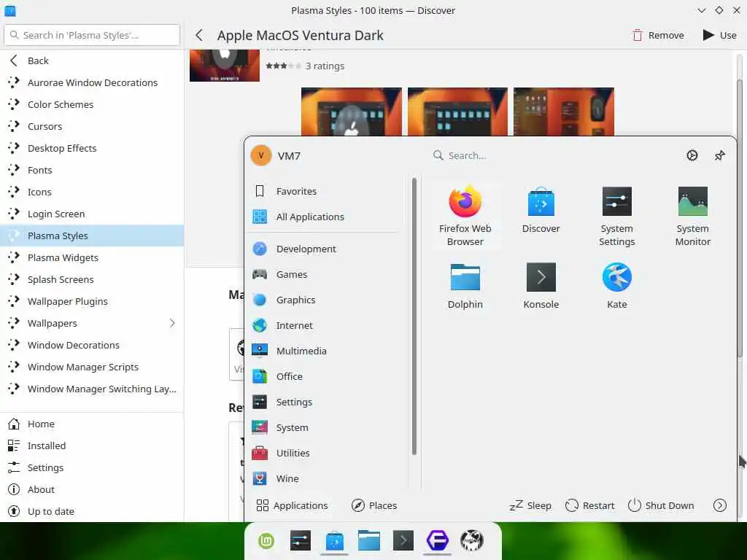Open the Multimedia category
This screenshot has width=747, height=560.
pyautogui.click(x=326, y=351)
